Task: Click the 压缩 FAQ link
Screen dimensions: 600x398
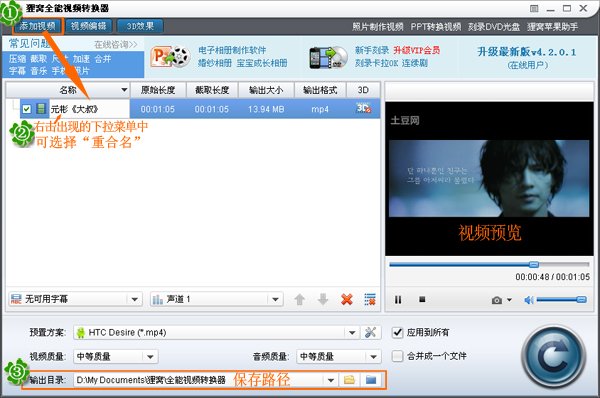Action: tap(18, 59)
